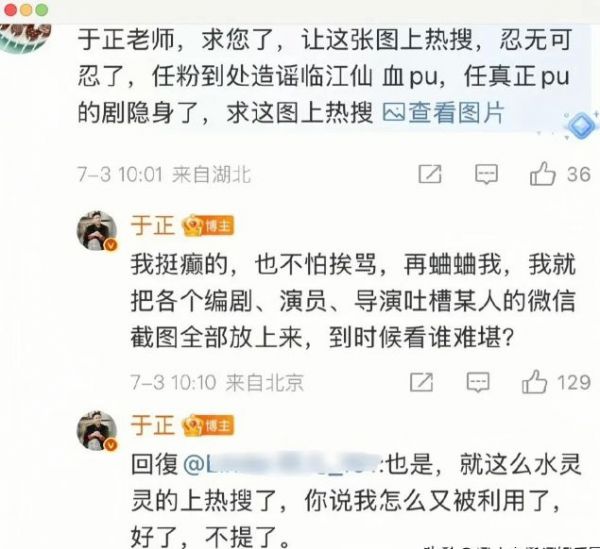This screenshot has height=549, width=600.
Task: Open 于正's avatar in first reply
Action: [x=97, y=230]
